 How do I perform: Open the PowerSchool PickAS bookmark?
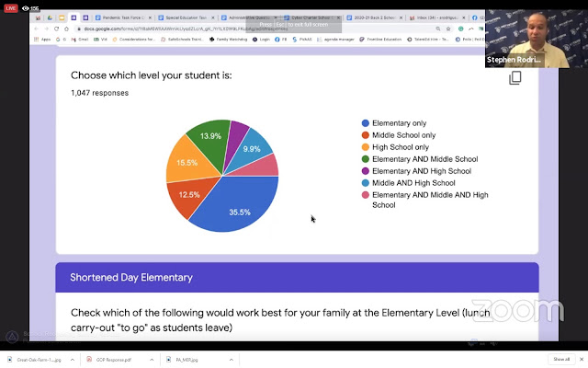tap(302, 39)
